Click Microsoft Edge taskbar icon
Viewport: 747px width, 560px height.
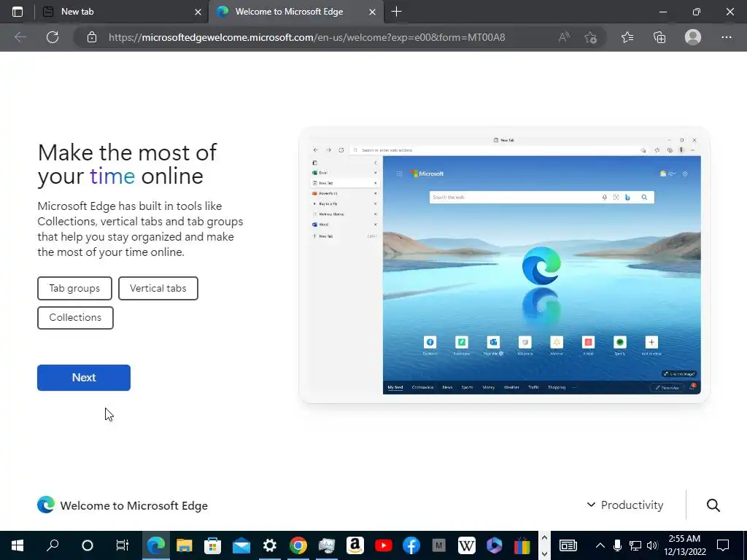pyautogui.click(x=156, y=545)
